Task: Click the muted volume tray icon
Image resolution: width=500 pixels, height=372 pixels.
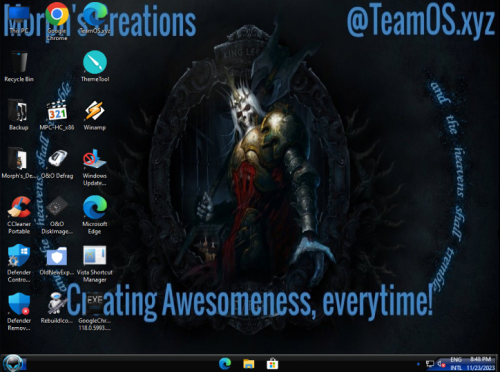Action: pos(441,364)
